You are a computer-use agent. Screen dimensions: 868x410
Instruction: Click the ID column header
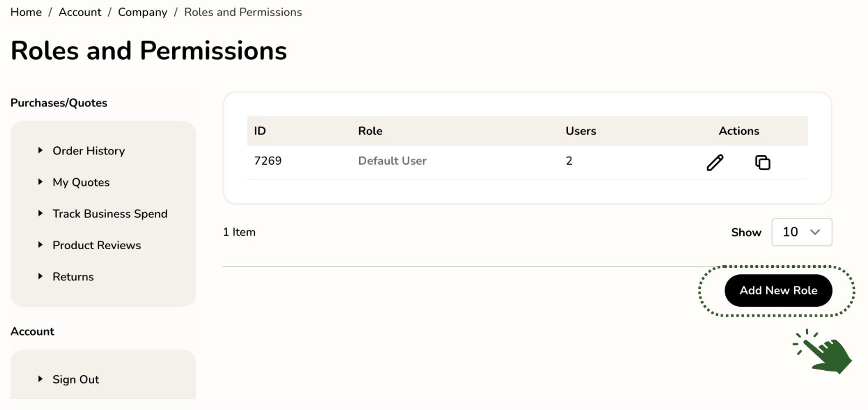coord(260,131)
